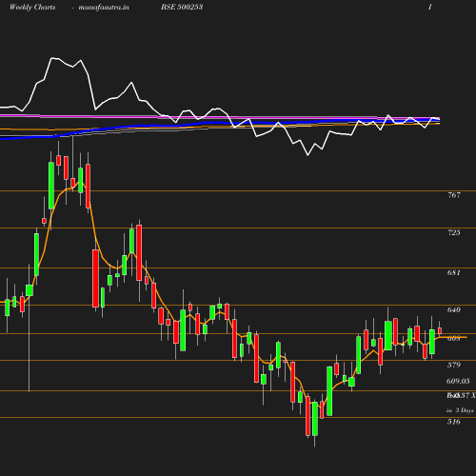
Task: Click the 640 price level label
Action: [x=454, y=309]
